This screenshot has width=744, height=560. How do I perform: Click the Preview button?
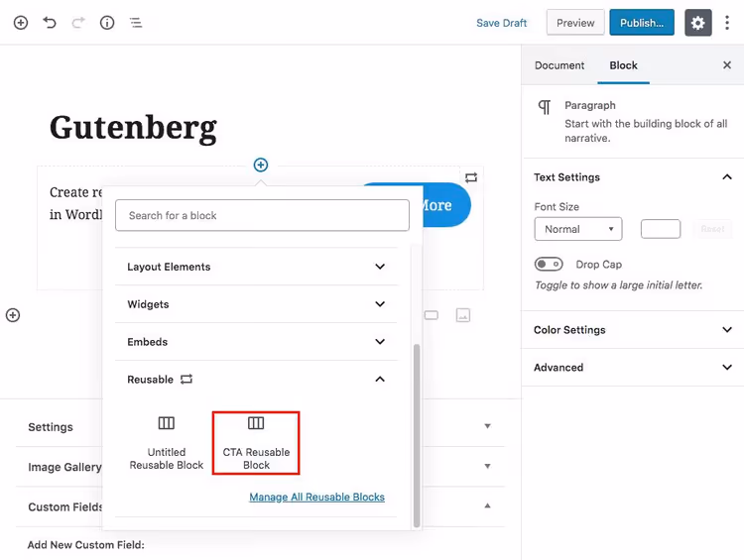pos(575,22)
